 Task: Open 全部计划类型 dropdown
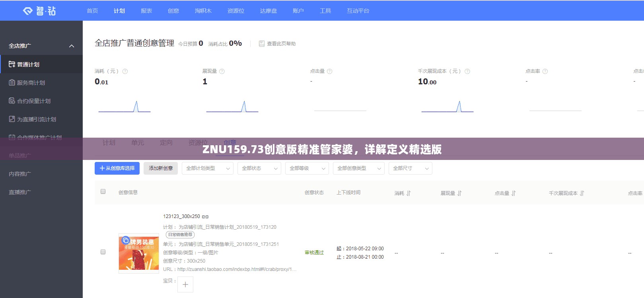[x=208, y=168]
